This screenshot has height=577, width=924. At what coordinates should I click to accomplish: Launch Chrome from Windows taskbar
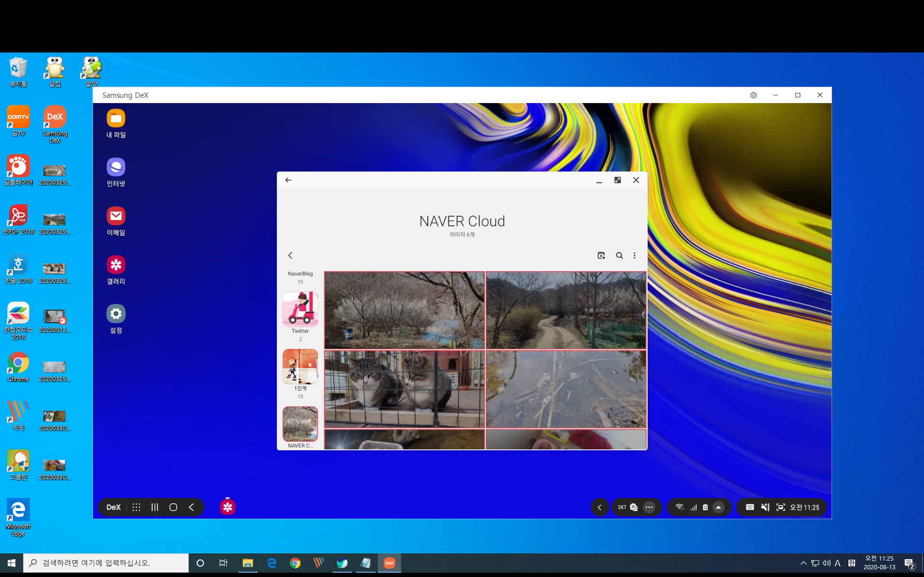(x=295, y=563)
